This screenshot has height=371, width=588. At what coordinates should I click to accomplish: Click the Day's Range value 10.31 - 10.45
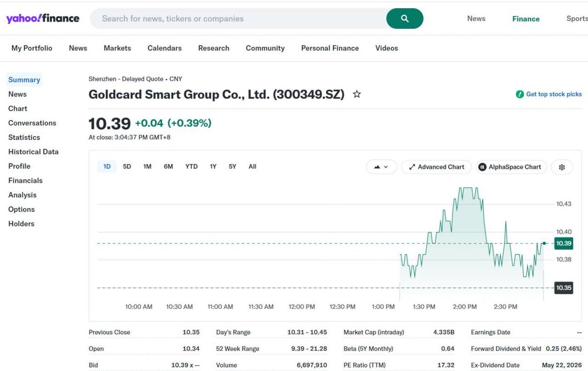[307, 332]
